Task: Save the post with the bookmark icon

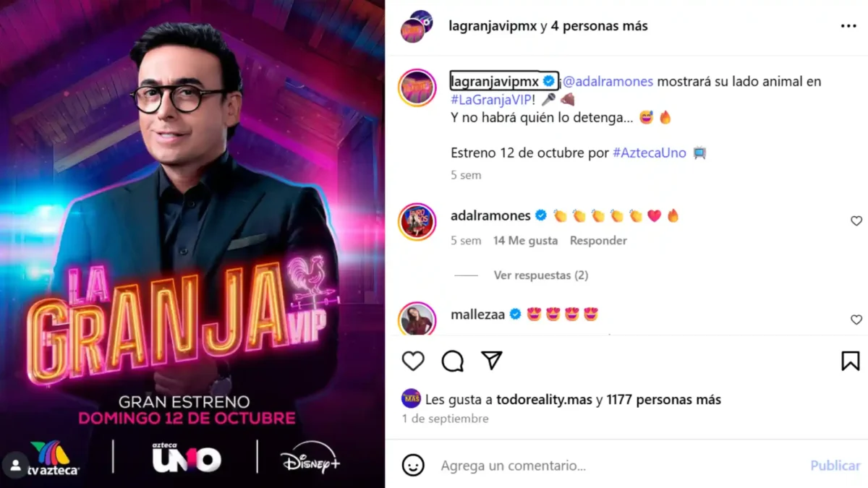Action: pos(851,361)
